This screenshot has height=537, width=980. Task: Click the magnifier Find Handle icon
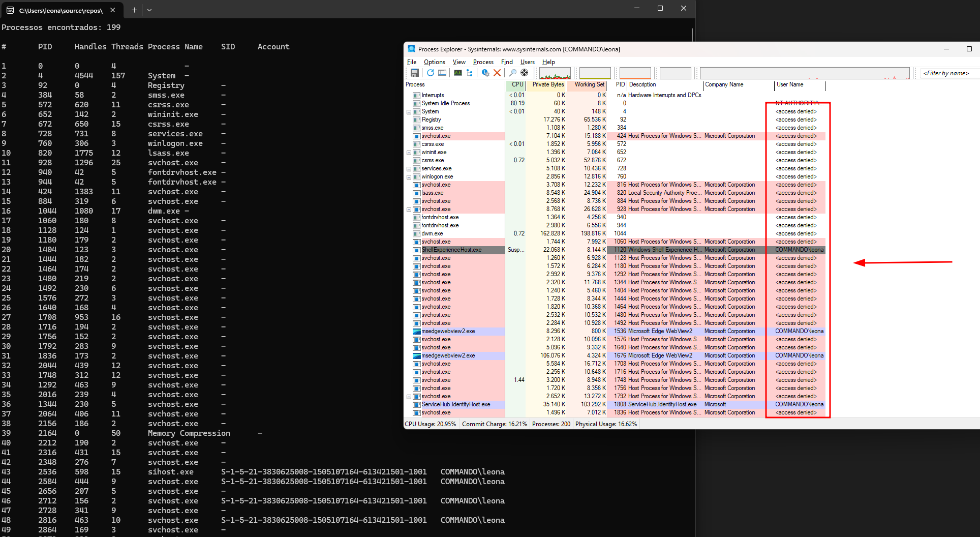click(512, 73)
